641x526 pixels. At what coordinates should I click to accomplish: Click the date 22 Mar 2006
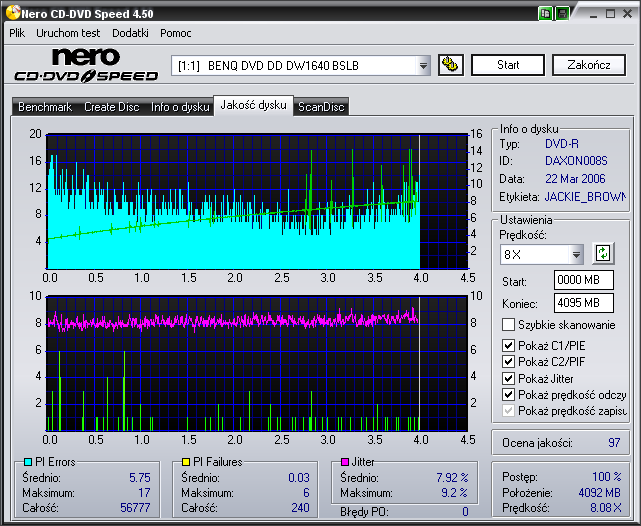(575, 179)
